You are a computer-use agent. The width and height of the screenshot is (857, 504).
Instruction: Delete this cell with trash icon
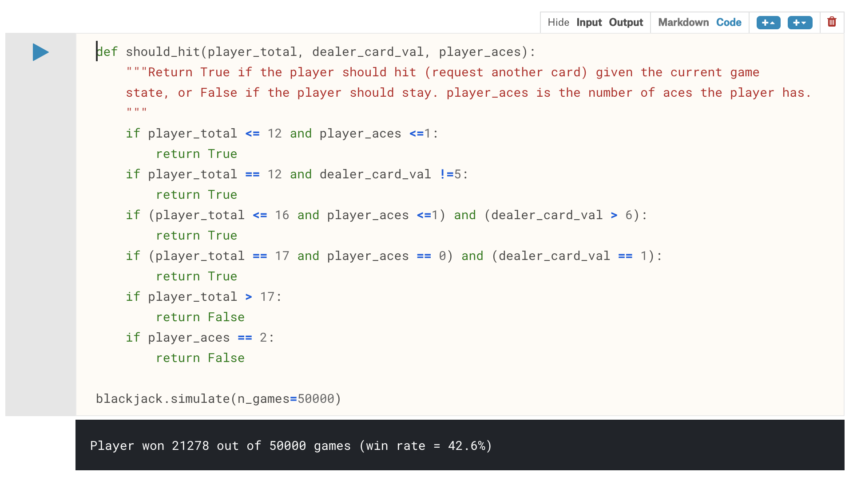832,22
